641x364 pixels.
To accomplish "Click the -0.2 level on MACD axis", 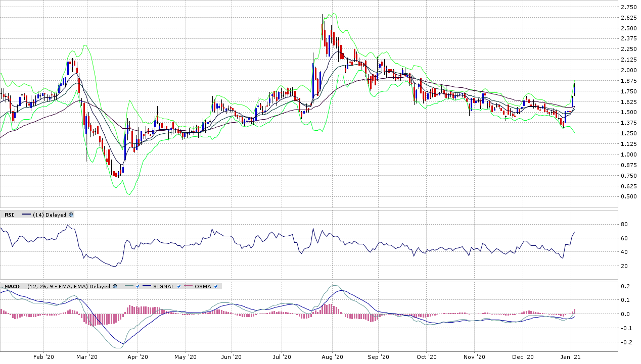I will coord(626,342).
